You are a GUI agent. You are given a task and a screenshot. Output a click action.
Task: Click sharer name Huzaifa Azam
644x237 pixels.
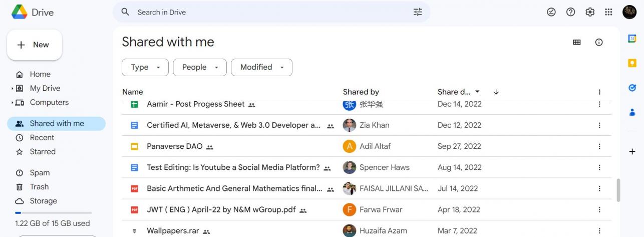coord(383,230)
